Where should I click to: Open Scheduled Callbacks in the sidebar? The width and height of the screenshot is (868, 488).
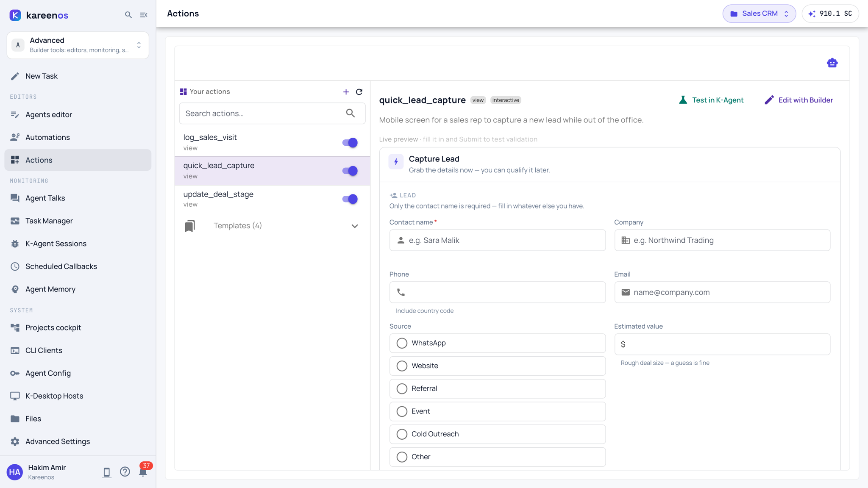click(x=78, y=266)
